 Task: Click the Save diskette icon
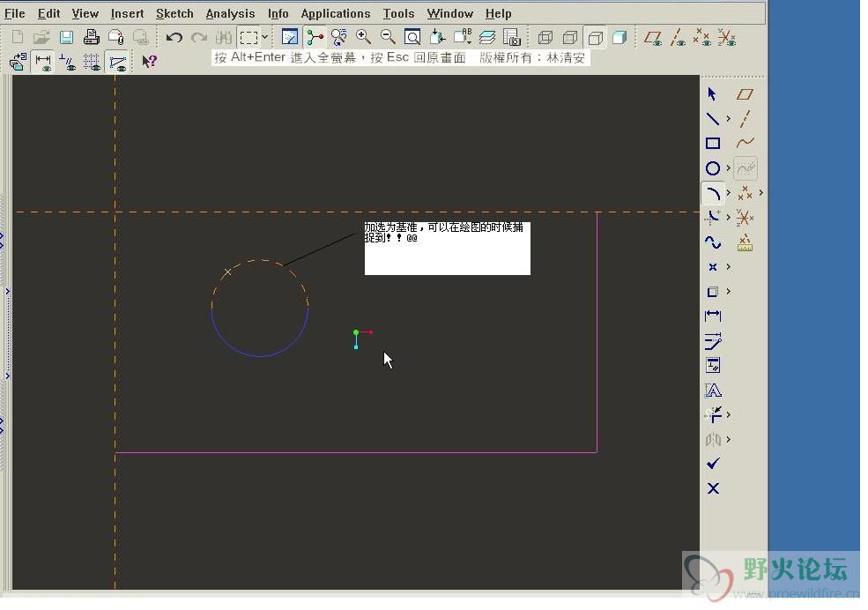pos(66,37)
